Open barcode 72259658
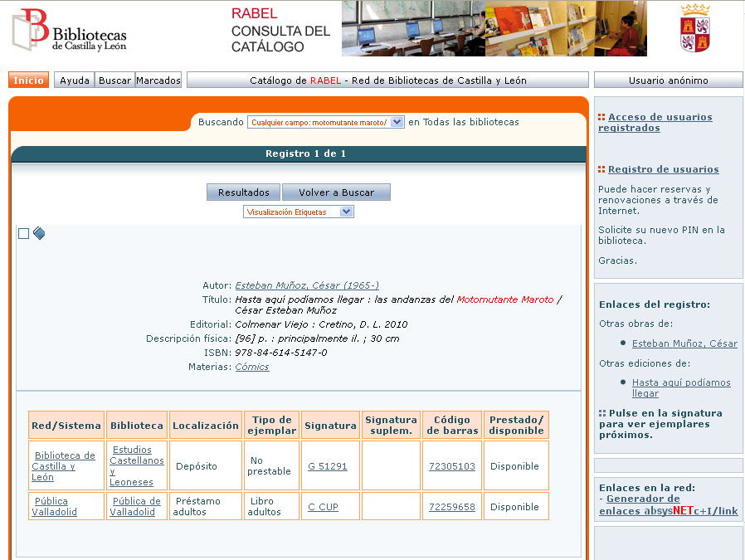The height and width of the screenshot is (560, 745). click(452, 507)
